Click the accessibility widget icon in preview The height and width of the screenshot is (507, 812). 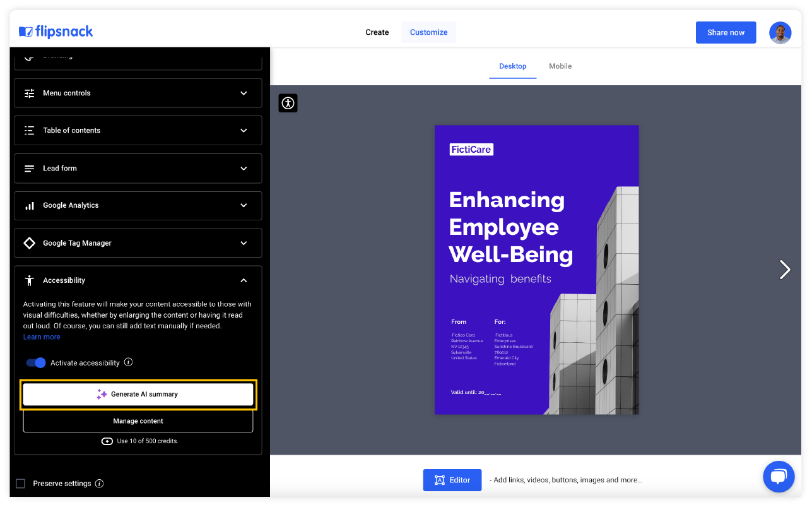click(x=288, y=103)
